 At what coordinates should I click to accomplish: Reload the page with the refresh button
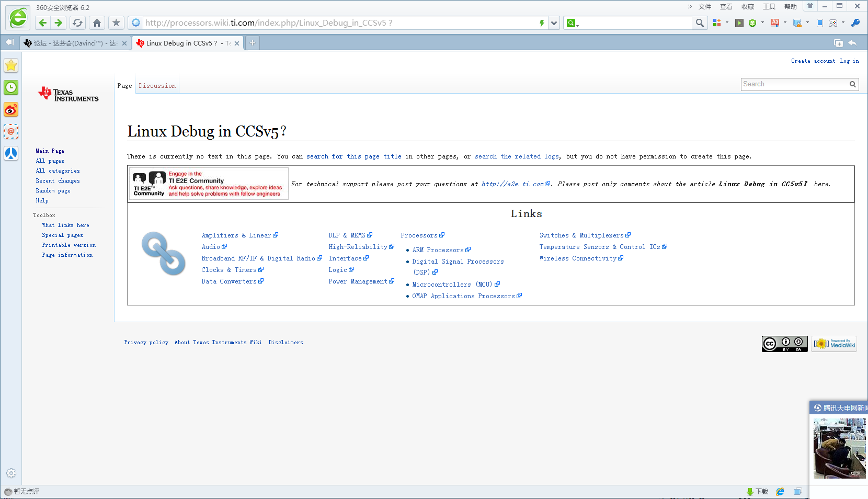click(77, 23)
